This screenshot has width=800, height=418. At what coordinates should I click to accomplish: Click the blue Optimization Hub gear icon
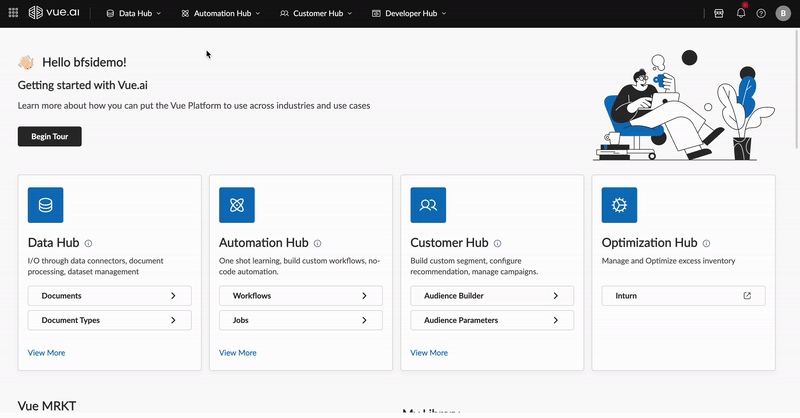coord(619,205)
